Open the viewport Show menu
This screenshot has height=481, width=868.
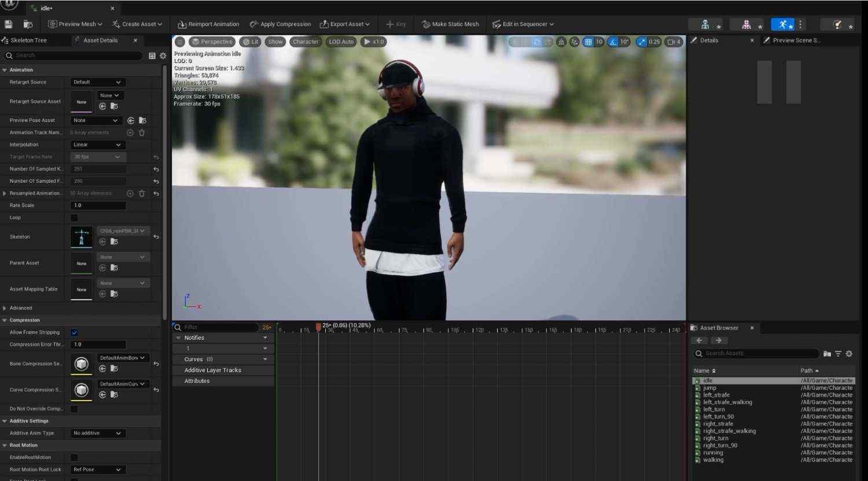click(x=275, y=42)
